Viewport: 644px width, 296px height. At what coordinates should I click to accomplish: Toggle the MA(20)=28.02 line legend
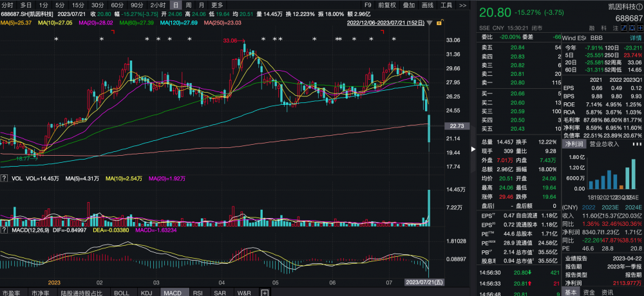pos(96,23)
